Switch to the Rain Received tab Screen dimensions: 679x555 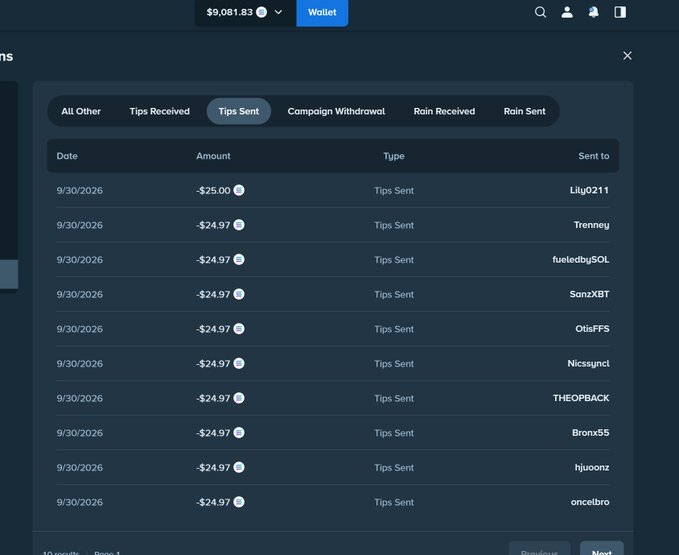coord(444,111)
